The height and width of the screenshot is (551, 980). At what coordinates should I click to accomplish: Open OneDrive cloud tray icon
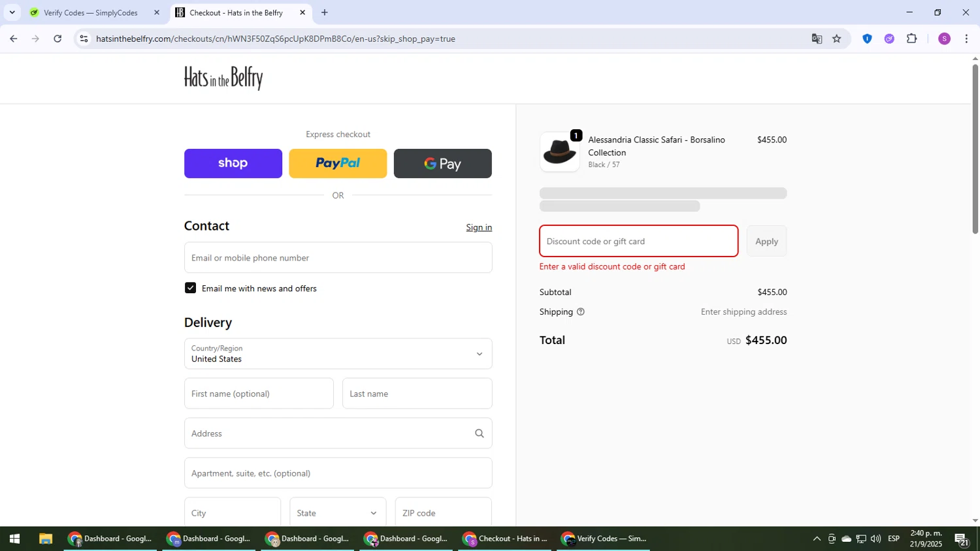(846, 539)
